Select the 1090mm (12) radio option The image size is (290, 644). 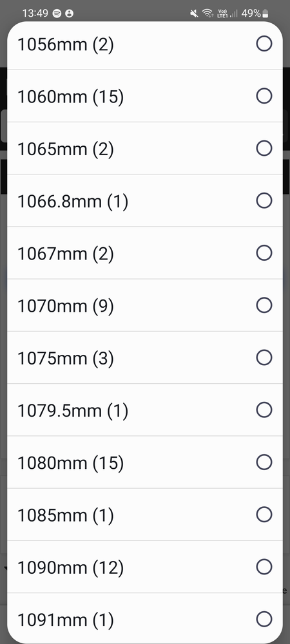click(264, 567)
